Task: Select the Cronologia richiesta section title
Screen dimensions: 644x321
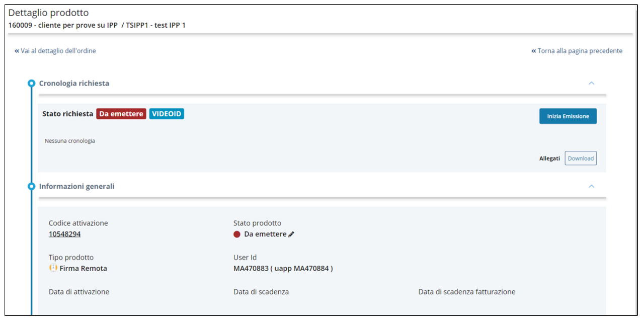Action: pos(74,84)
